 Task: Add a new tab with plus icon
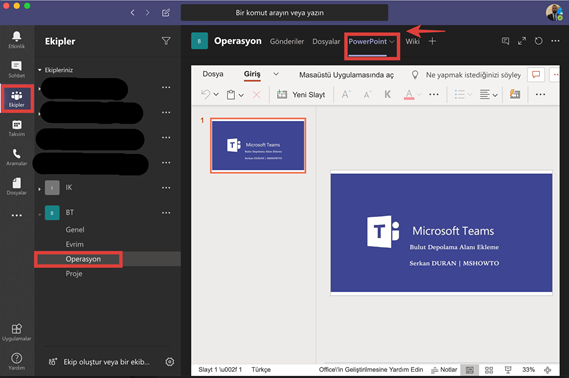tap(432, 41)
